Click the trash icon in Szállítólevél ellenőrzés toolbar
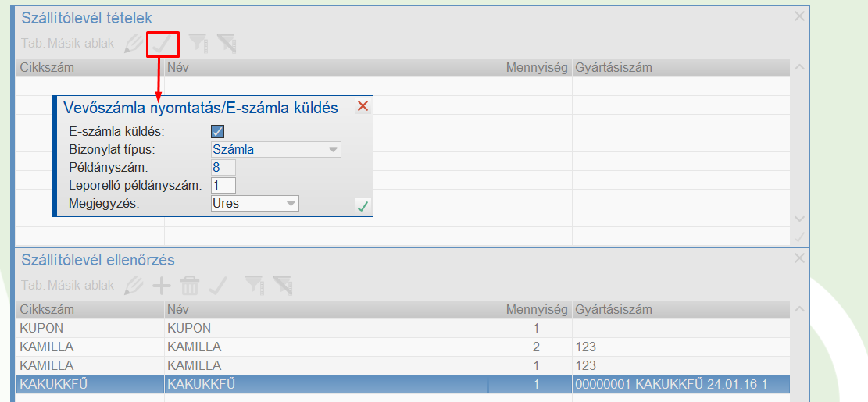This screenshot has width=868, height=402. [x=190, y=286]
